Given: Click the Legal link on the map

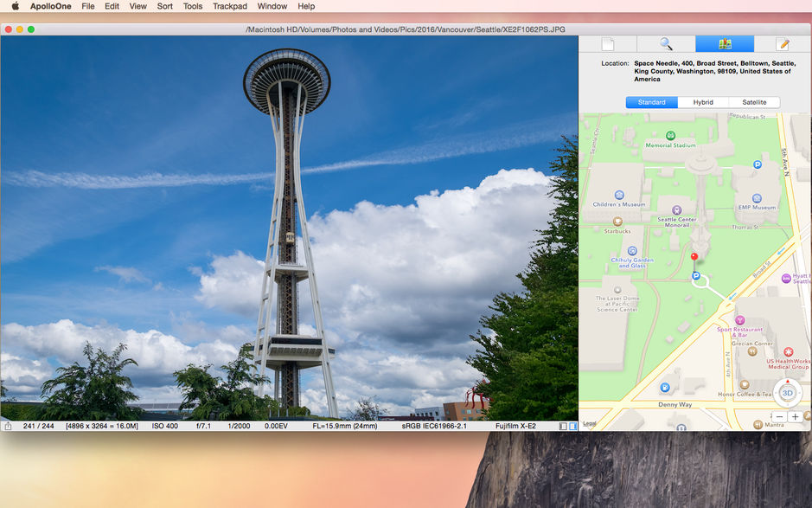Looking at the screenshot, I should (590, 423).
